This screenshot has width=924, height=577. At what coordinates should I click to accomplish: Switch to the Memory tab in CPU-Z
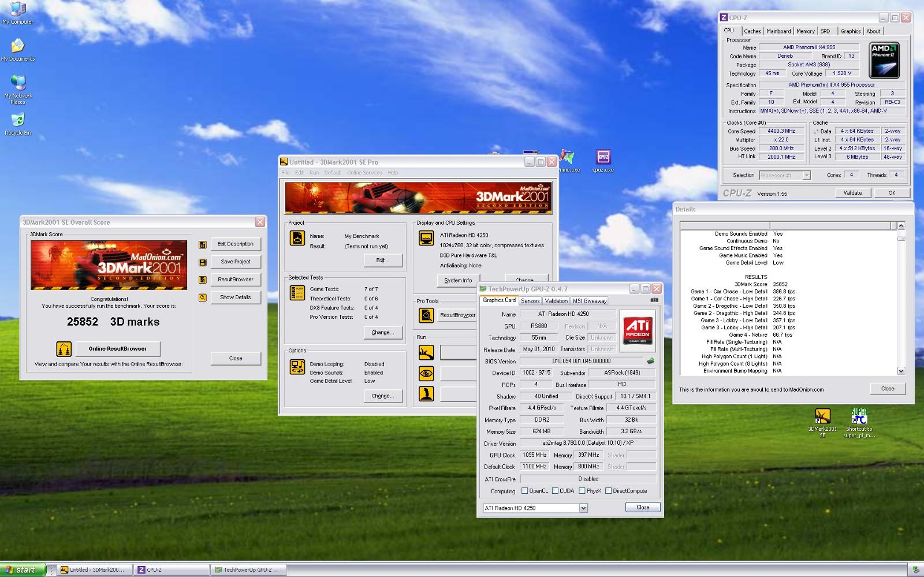point(806,31)
